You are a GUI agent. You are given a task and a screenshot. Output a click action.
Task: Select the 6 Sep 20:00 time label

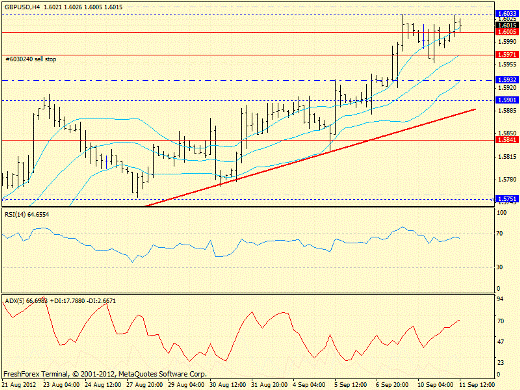[x=392, y=385]
